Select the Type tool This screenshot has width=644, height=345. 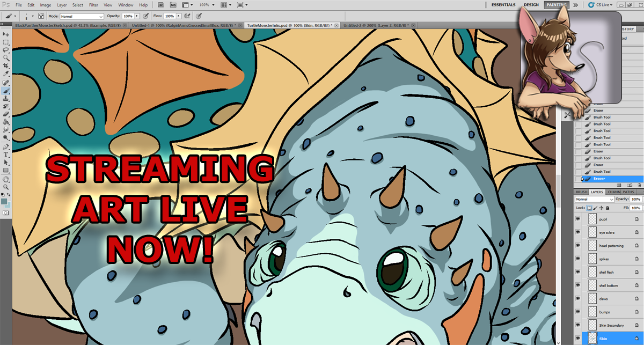coord(6,155)
